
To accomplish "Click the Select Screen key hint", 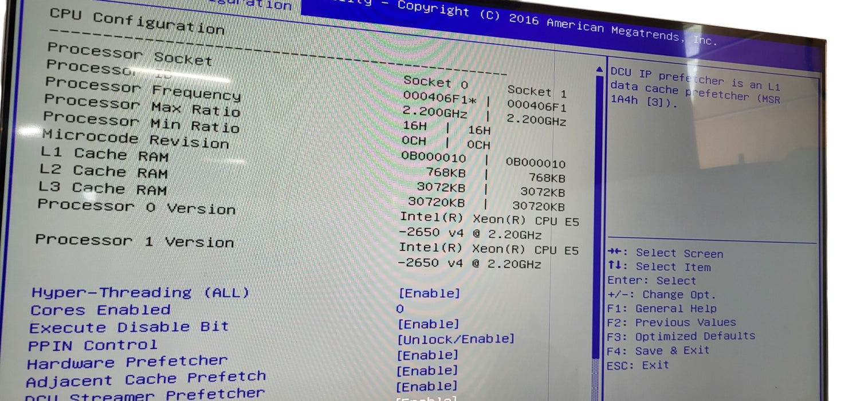I will (665, 253).
